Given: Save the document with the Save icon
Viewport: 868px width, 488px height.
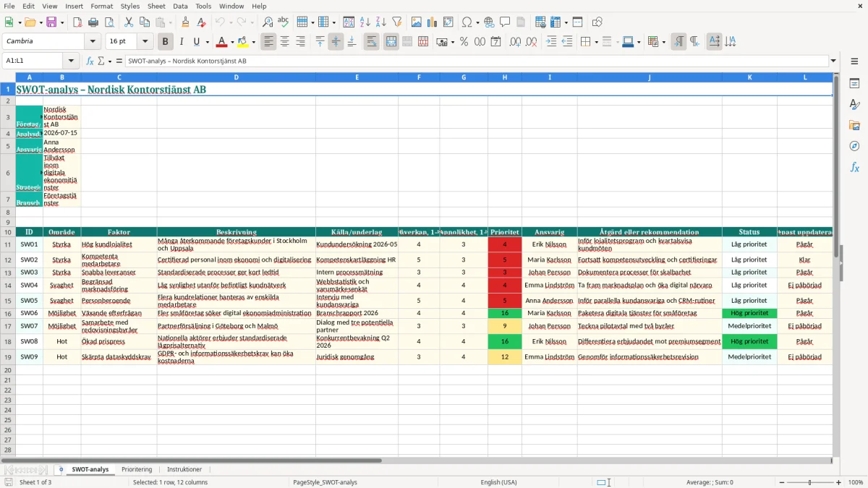Looking at the screenshot, I should 52,22.
